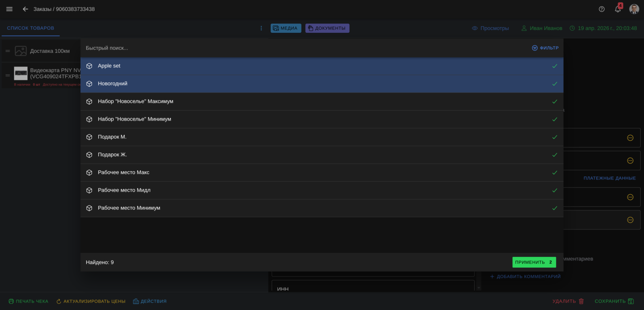
Task: Click the box icon next to Apple set
Action: tap(89, 66)
